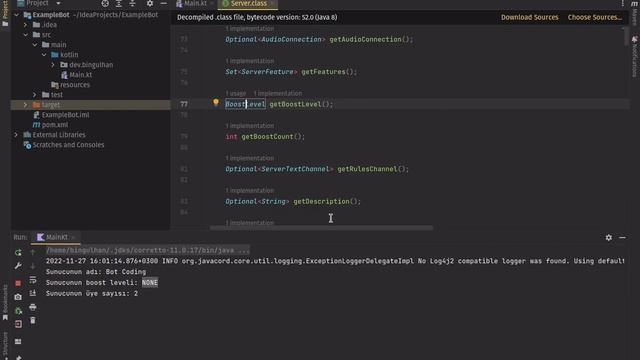Click the up-arrow in run console

(x=33, y=252)
